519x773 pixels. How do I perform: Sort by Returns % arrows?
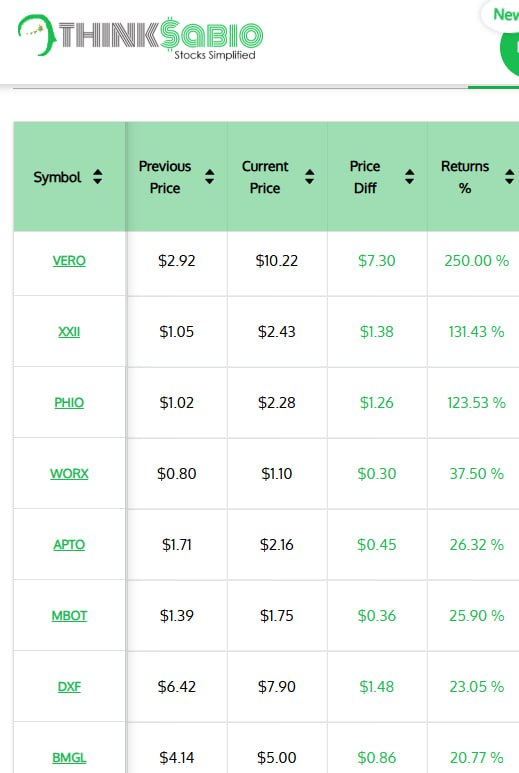[x=510, y=176]
